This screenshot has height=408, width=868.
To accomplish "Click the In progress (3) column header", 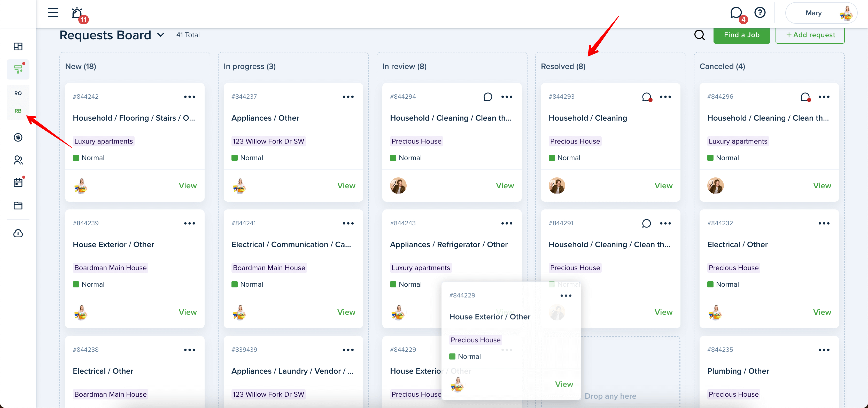I will pos(250,66).
